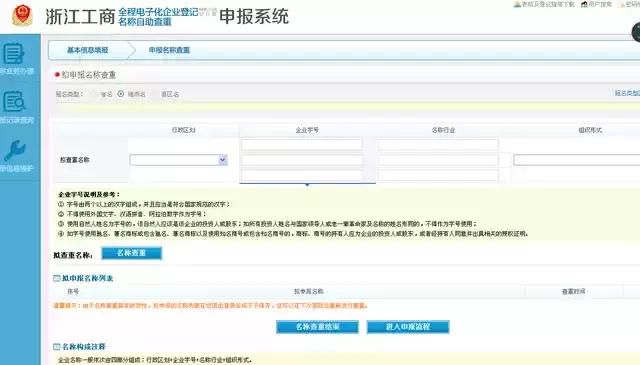Focus the third 名称行业 input field

(438, 176)
